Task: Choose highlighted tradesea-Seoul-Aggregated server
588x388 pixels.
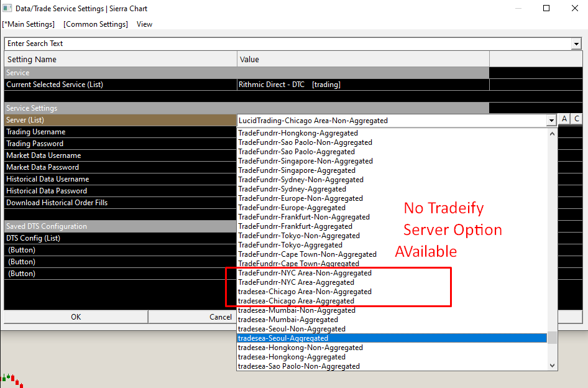Action: 392,338
